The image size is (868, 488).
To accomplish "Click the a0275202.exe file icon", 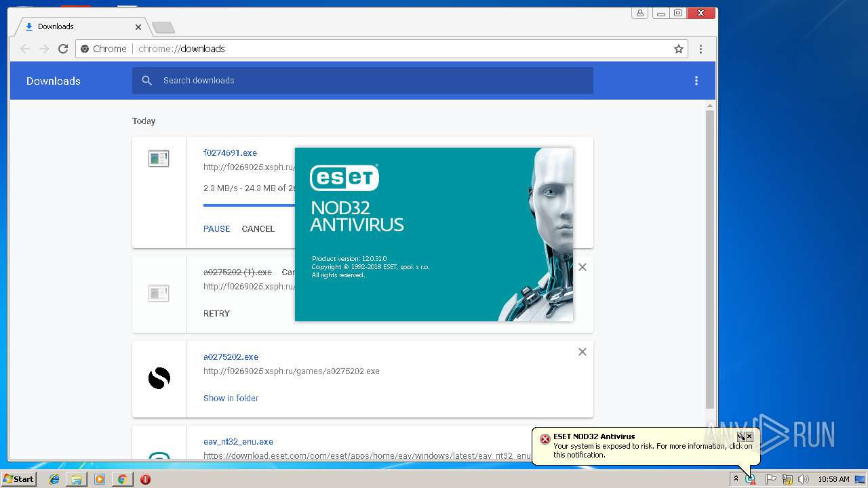I will click(x=159, y=378).
